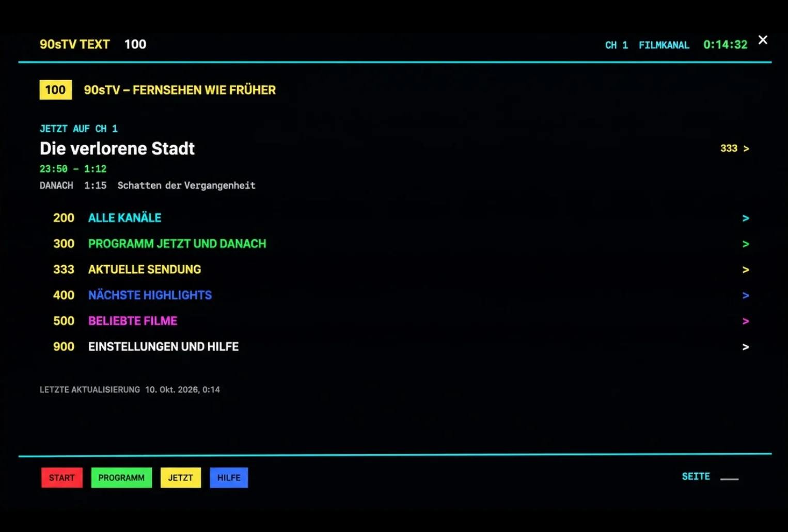The width and height of the screenshot is (788, 532).
Task: Click the magenta chevron for BELIEBTE FILME
Action: click(745, 321)
